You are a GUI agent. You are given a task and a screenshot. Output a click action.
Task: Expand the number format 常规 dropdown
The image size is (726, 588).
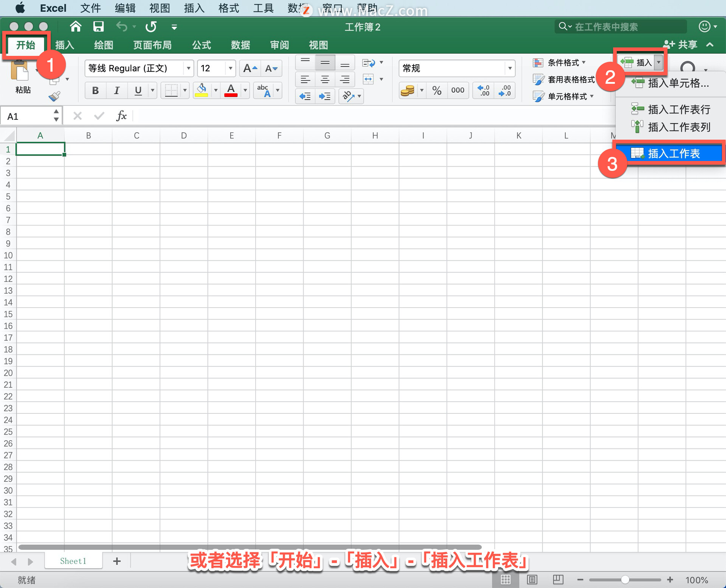(510, 68)
